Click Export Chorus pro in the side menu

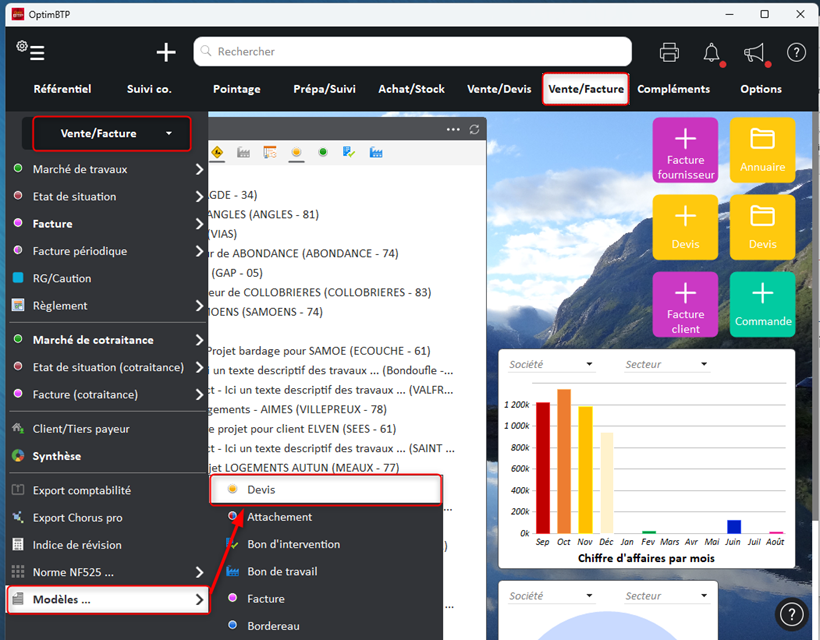(x=77, y=518)
